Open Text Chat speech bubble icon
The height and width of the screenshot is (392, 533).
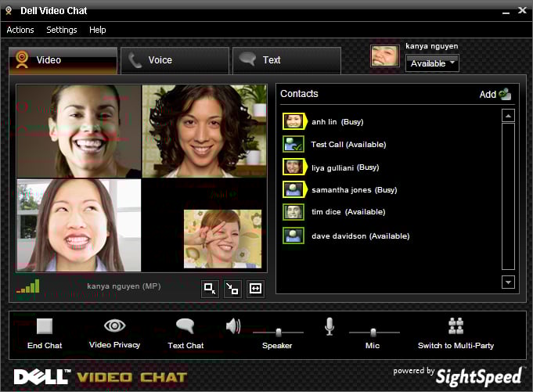tap(185, 326)
